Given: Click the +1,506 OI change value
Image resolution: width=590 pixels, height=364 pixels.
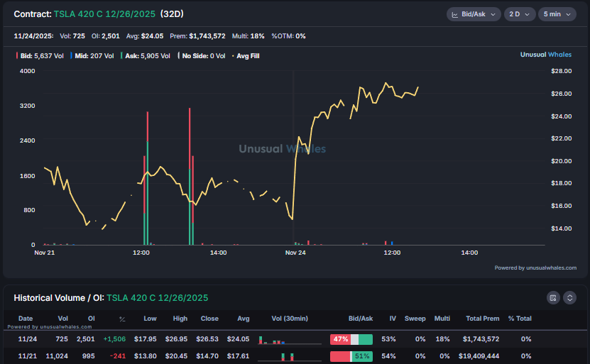Looking at the screenshot, I should click(x=114, y=338).
